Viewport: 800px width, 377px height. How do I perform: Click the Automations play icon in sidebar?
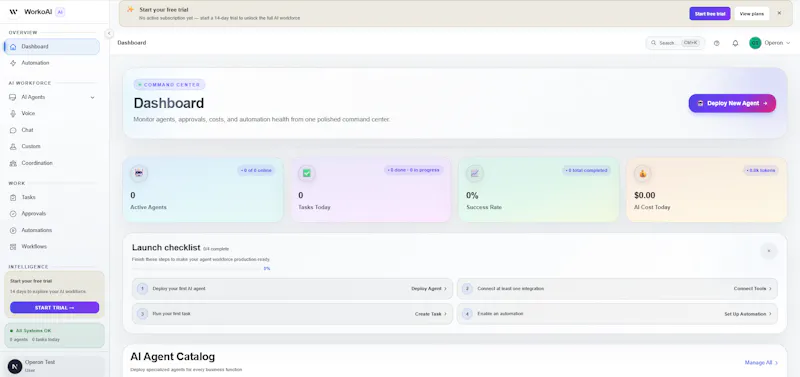13,230
